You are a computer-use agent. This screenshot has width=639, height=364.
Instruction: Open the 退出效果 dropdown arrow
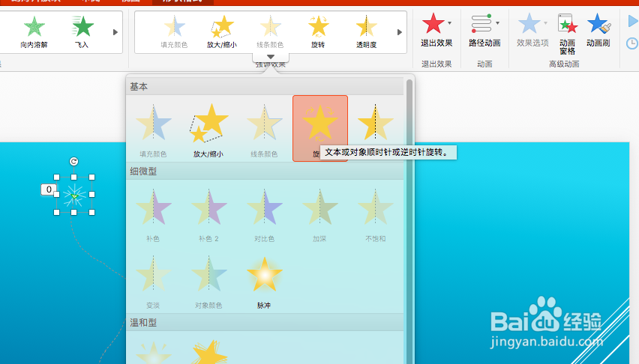click(x=449, y=23)
